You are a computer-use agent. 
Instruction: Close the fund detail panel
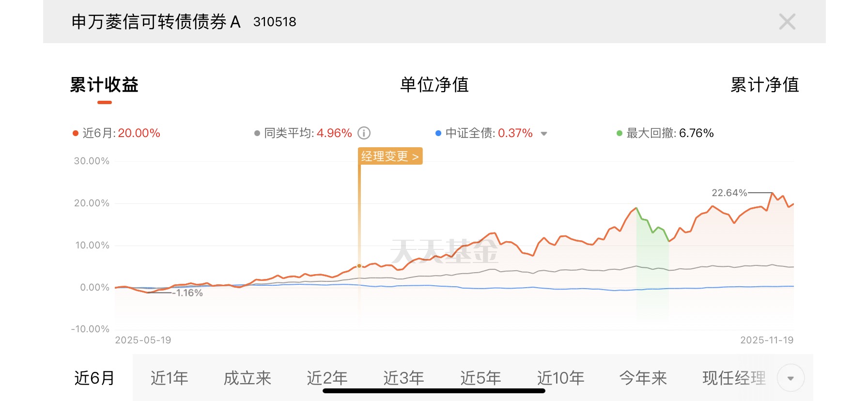787,22
